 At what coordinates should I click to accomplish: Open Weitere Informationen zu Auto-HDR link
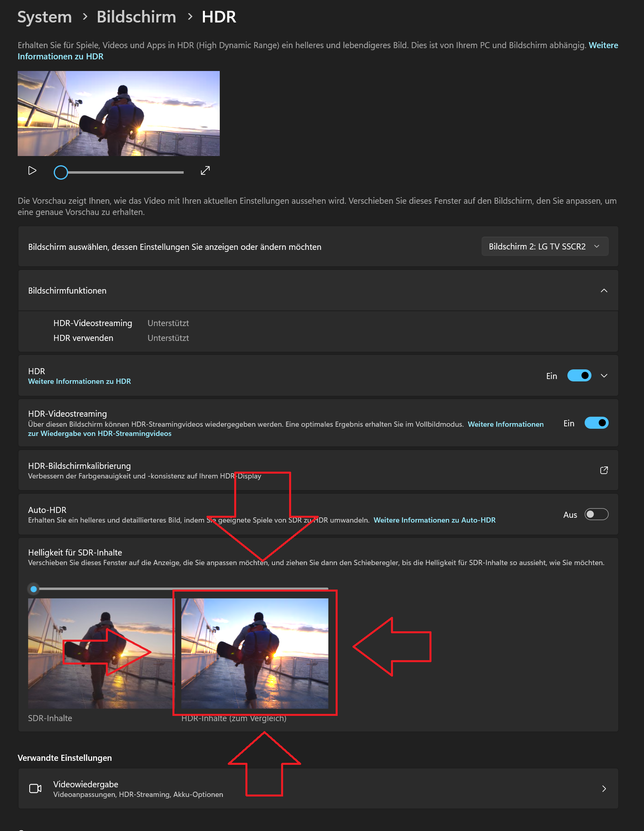434,520
